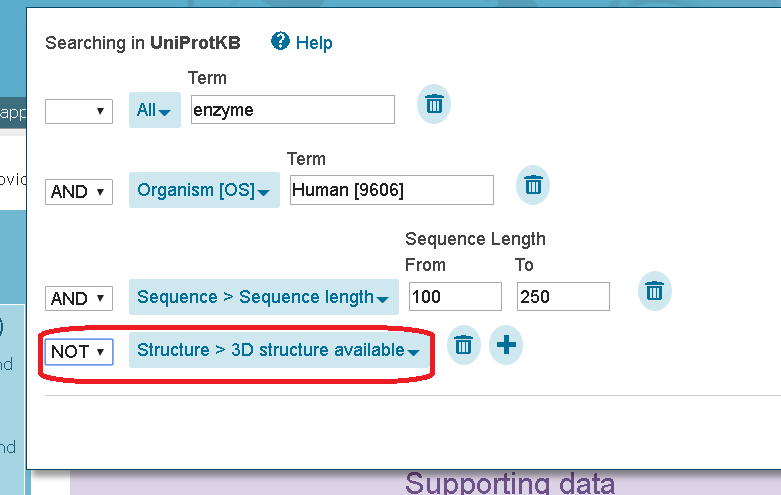
Task: Click the Supporting data heading
Action: (510, 483)
